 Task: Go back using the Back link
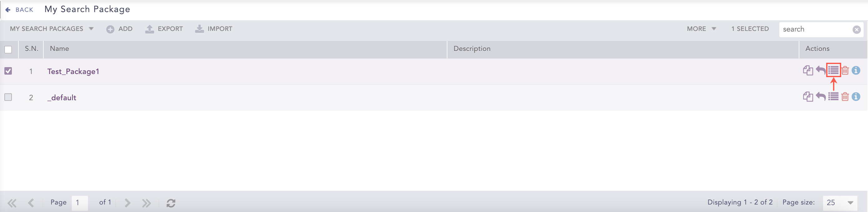point(20,10)
